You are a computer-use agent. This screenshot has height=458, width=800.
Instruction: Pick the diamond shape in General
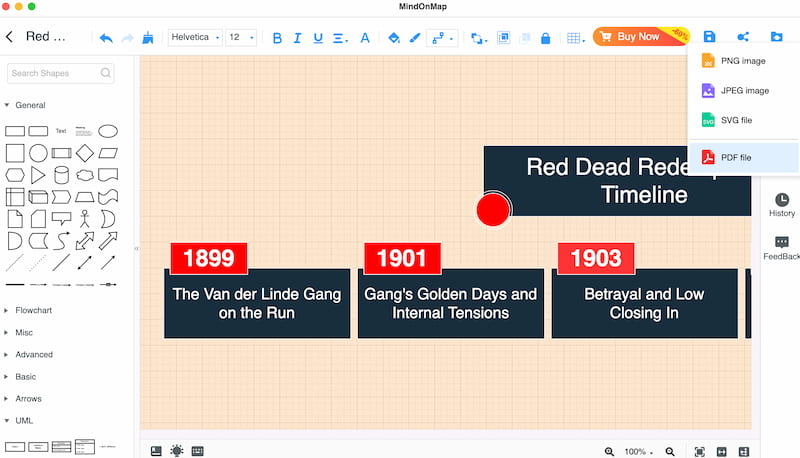(x=85, y=153)
